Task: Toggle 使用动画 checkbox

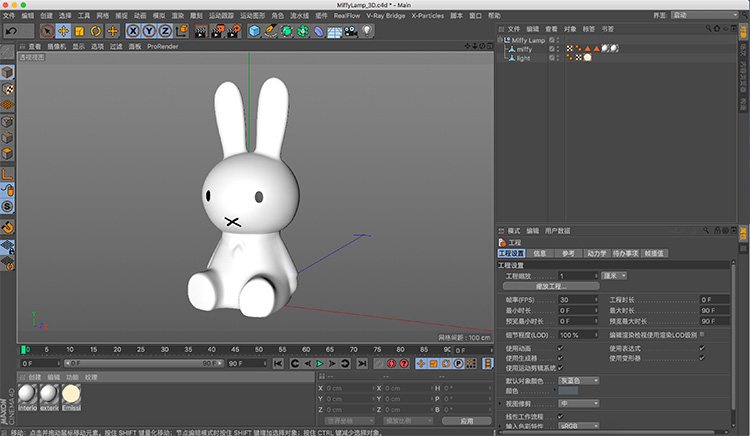Action: [x=561, y=348]
